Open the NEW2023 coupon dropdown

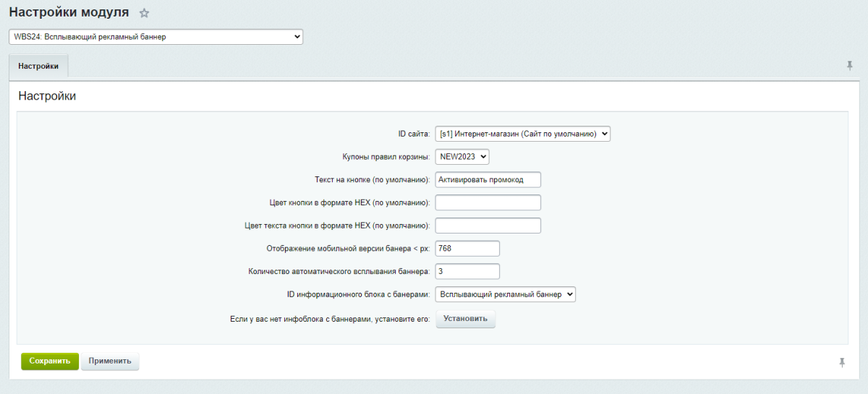(462, 156)
